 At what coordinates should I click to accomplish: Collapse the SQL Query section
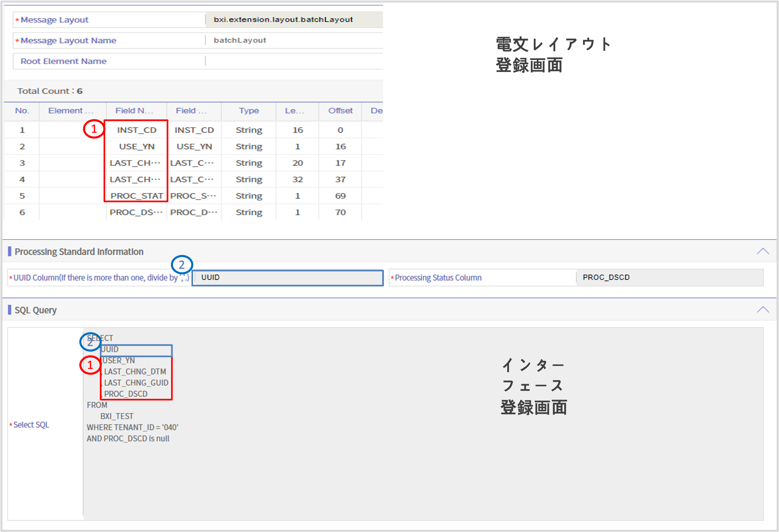(762, 310)
